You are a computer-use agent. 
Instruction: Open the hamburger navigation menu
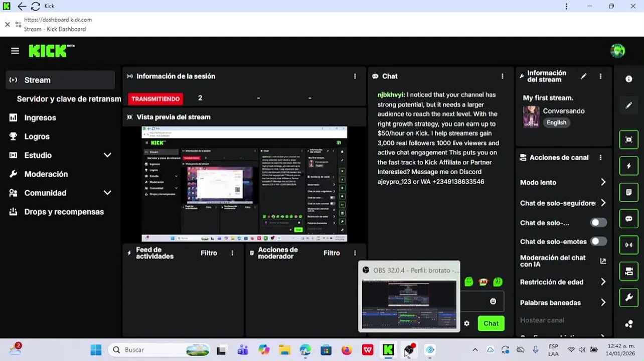point(15,51)
